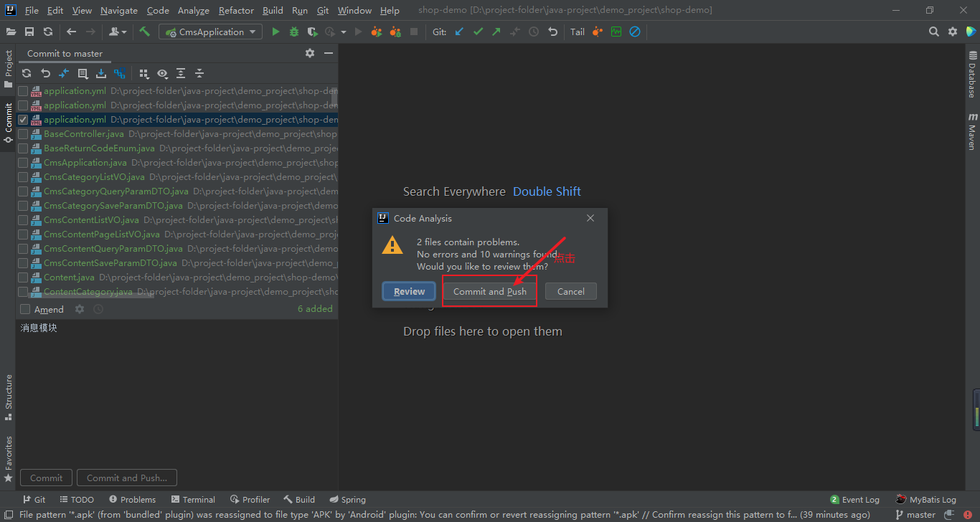980x522 pixels.
Task: Navigate Back with the left arrow
Action: 71,32
